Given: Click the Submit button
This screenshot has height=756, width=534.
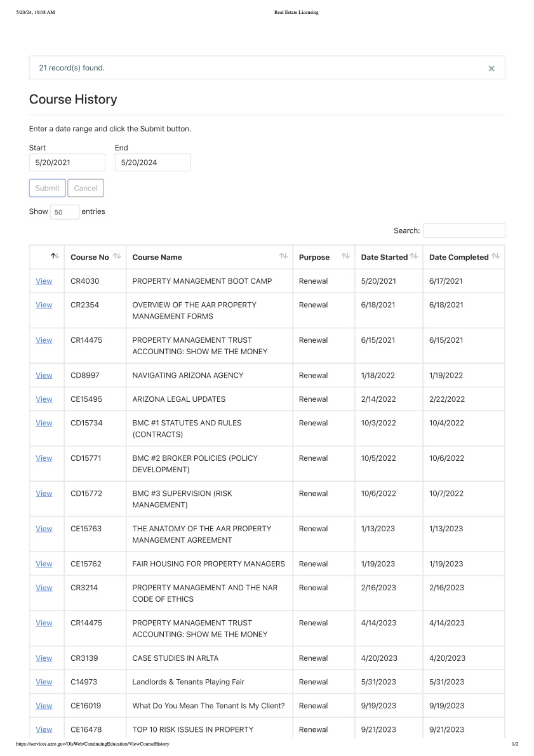Looking at the screenshot, I should pos(47,188).
